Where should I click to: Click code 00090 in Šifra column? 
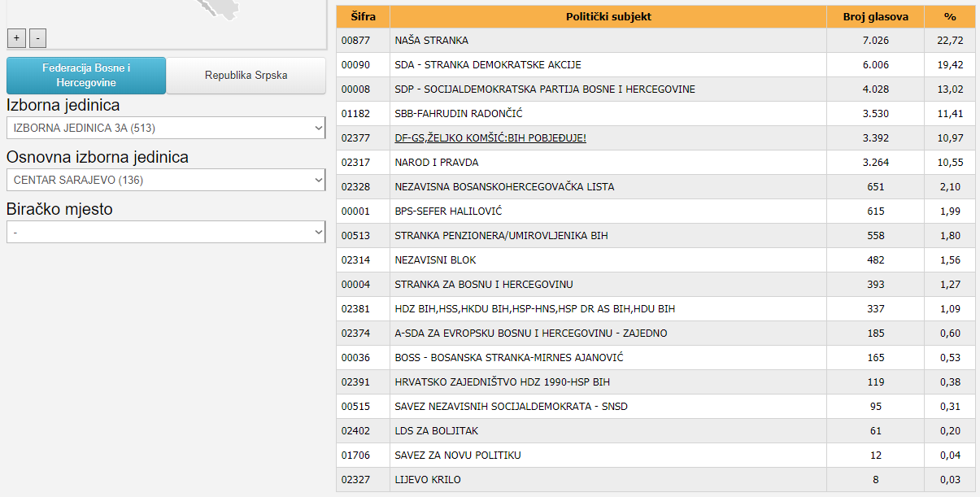tap(355, 65)
